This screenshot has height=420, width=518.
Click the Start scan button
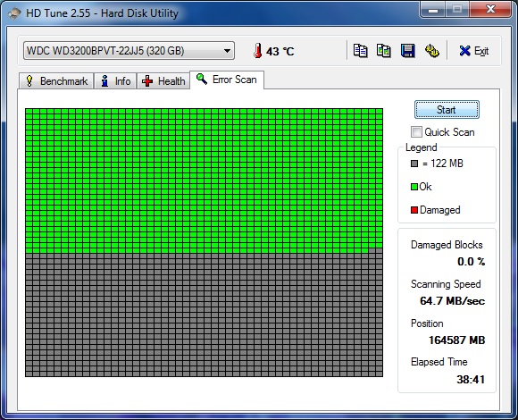447,110
